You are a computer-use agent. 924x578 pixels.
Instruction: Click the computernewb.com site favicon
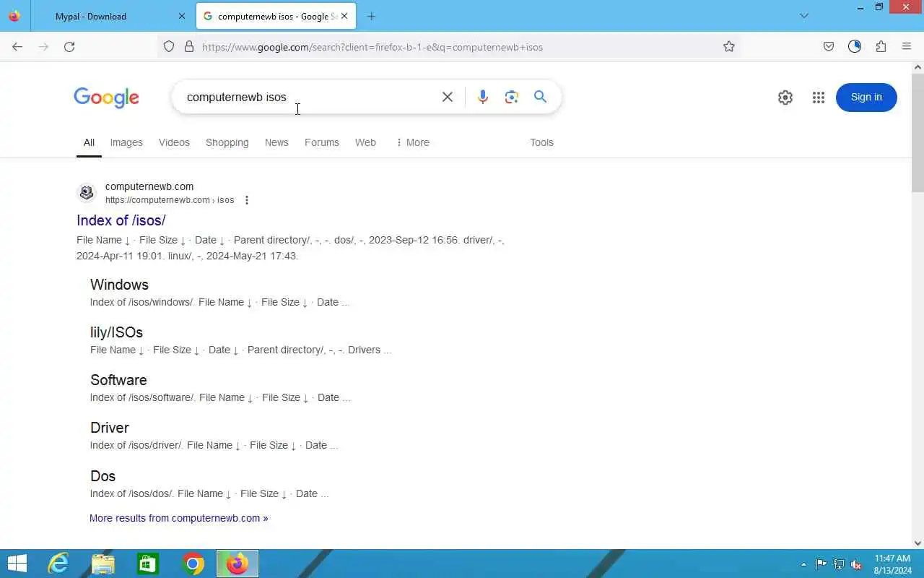pyautogui.click(x=87, y=193)
